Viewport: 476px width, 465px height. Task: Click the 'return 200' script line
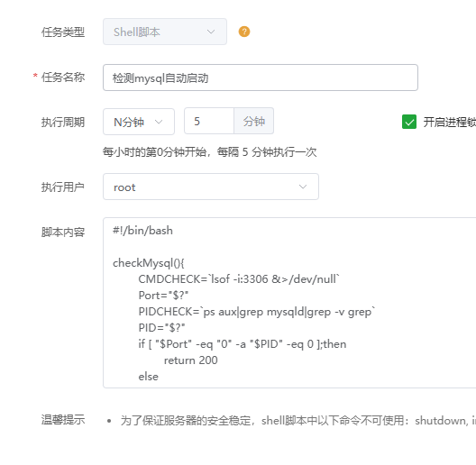click(190, 360)
